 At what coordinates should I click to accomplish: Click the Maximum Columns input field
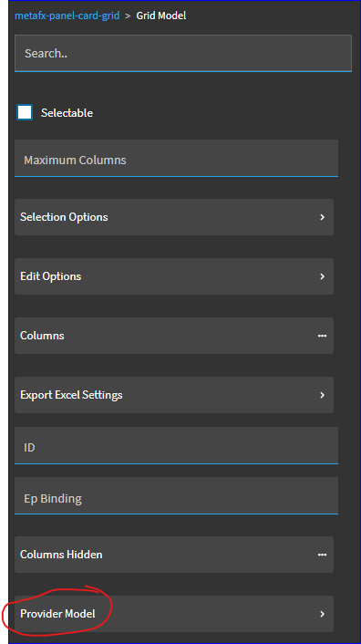coord(177,159)
